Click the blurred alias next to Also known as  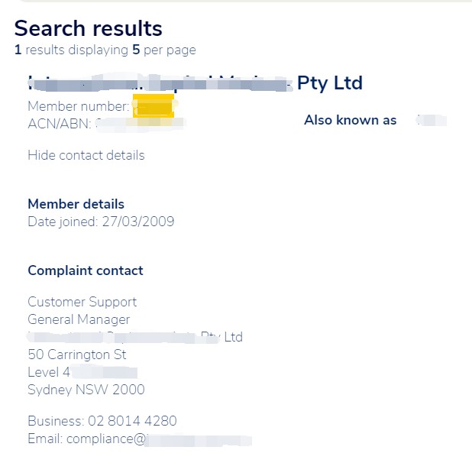click(x=431, y=120)
